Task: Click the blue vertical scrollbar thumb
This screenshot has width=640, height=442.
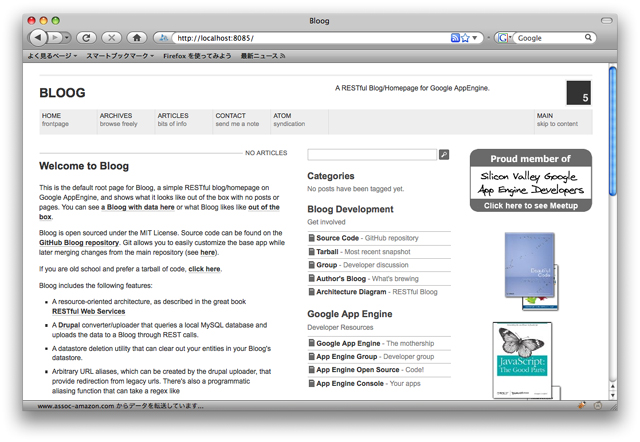Action: tap(612, 131)
